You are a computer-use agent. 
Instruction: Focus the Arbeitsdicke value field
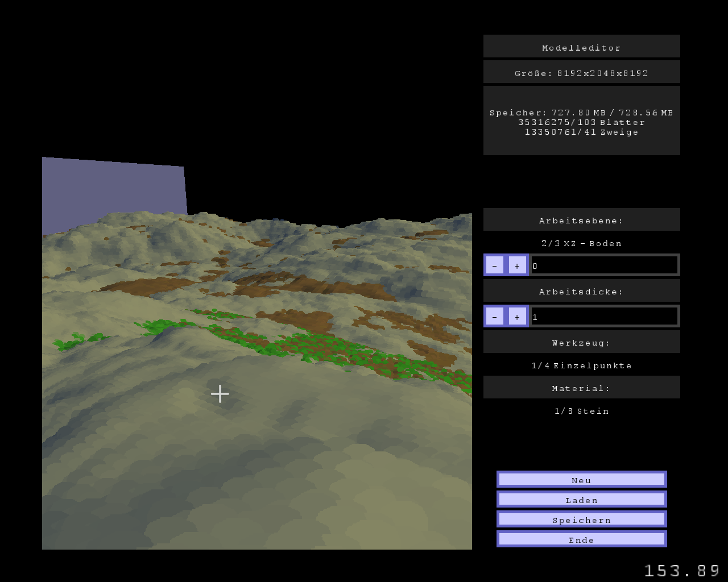pos(604,317)
